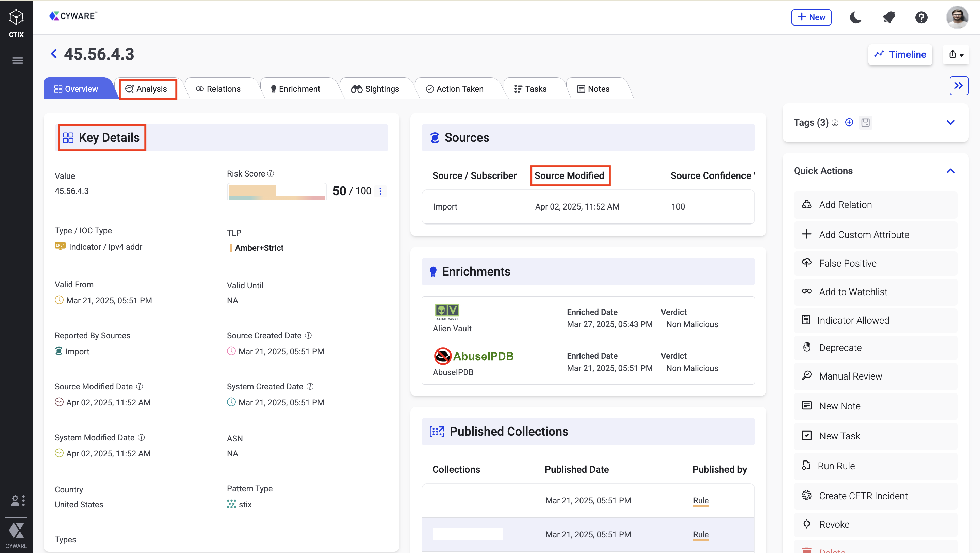This screenshot has width=980, height=553.
Task: Collapse the Quick Actions section
Action: pyautogui.click(x=950, y=171)
